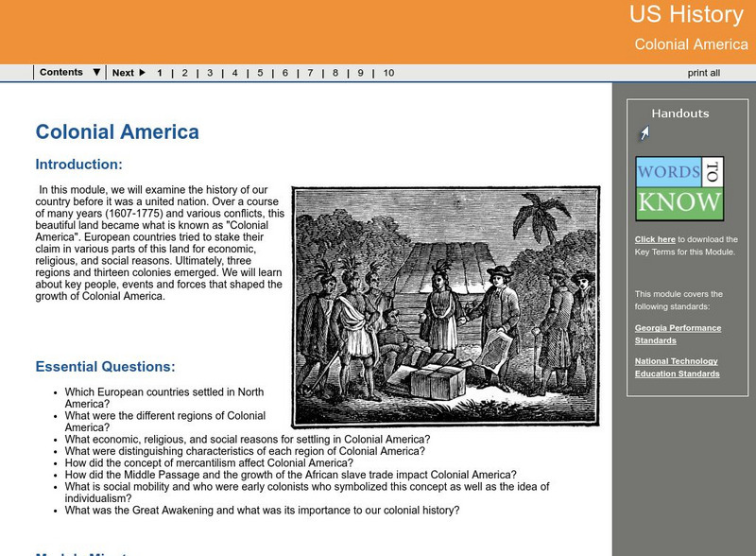Viewport: 756px width, 556px height.
Task: Jump to page 10
Action: (388, 73)
